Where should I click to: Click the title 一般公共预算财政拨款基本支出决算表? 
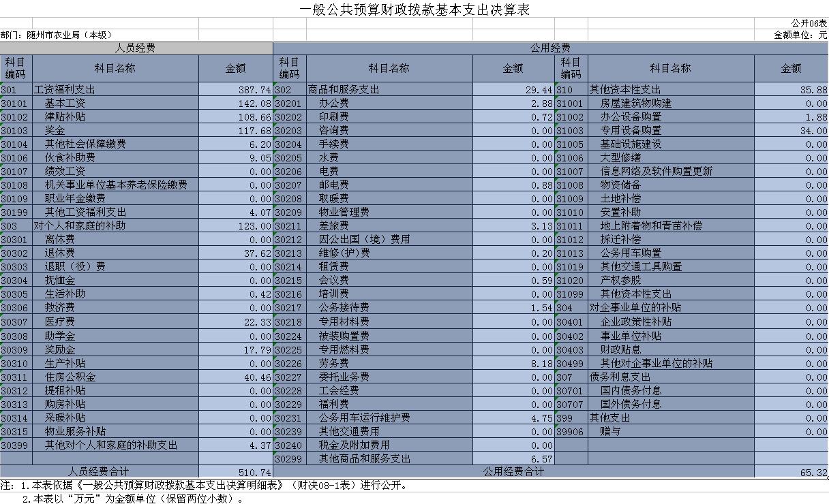414,10
